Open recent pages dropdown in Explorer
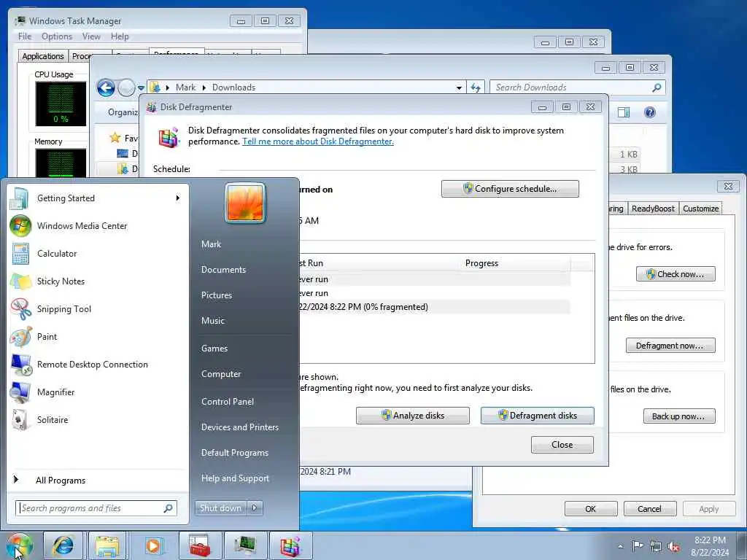This screenshot has width=747, height=560. [x=141, y=88]
